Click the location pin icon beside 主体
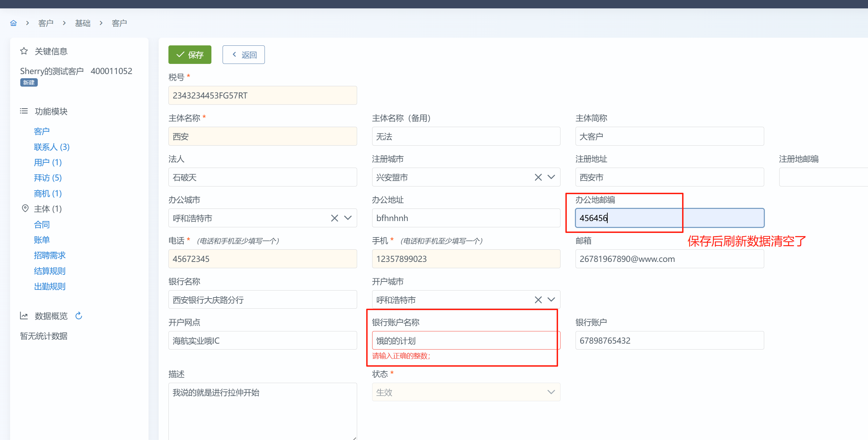The image size is (868, 440). pos(25,208)
